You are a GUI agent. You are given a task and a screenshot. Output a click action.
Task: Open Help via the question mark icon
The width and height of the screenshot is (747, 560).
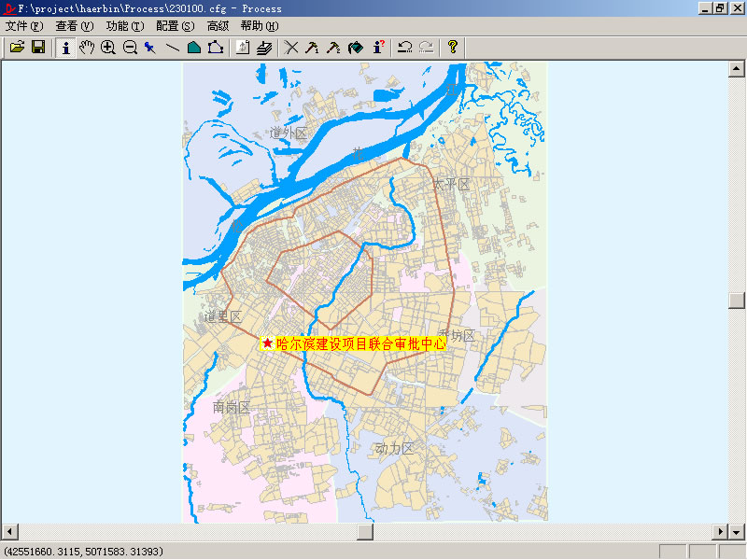(453, 47)
